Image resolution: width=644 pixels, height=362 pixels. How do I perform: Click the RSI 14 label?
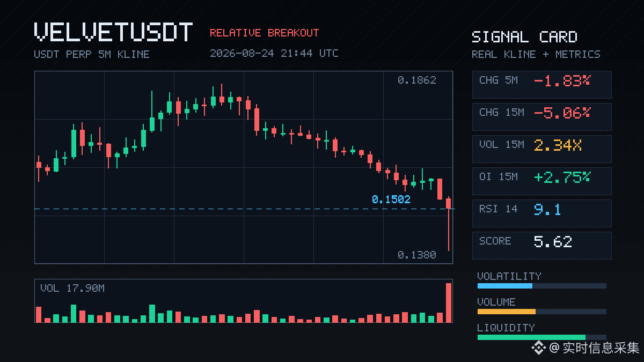coord(499,209)
